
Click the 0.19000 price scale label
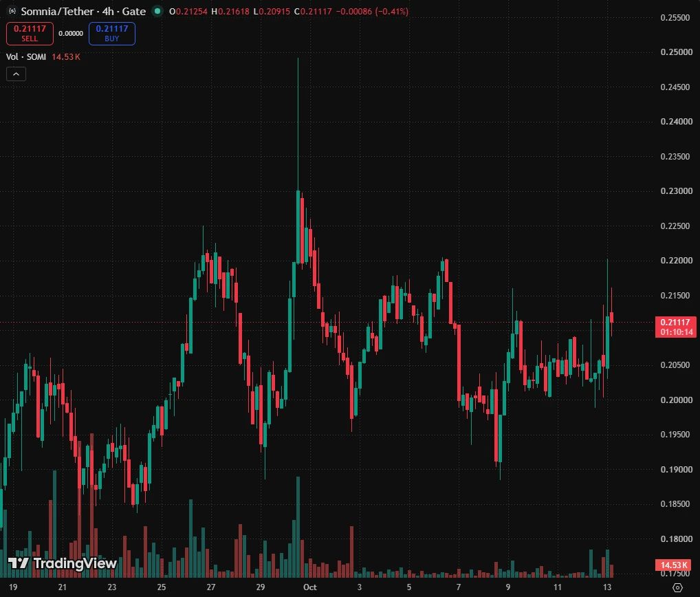coord(675,469)
